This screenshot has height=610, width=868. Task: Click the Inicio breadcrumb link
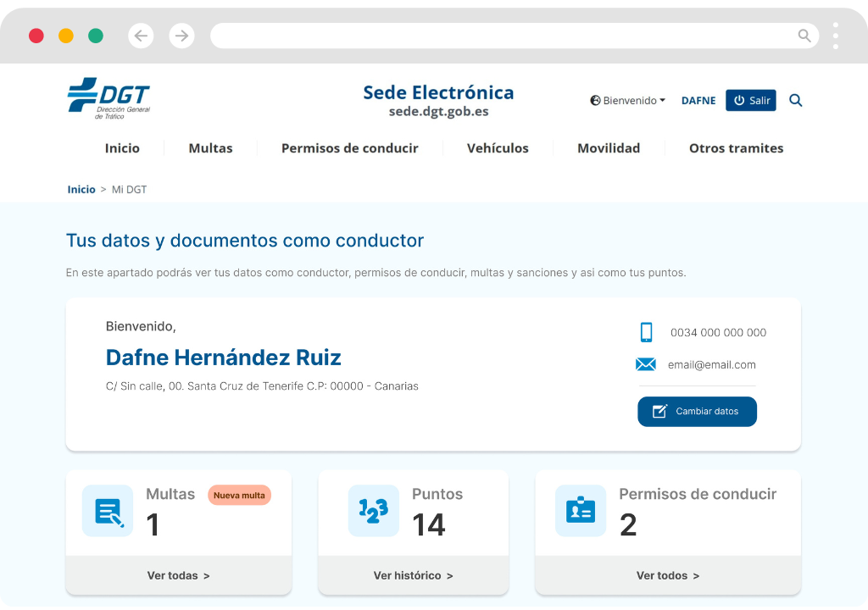point(81,189)
